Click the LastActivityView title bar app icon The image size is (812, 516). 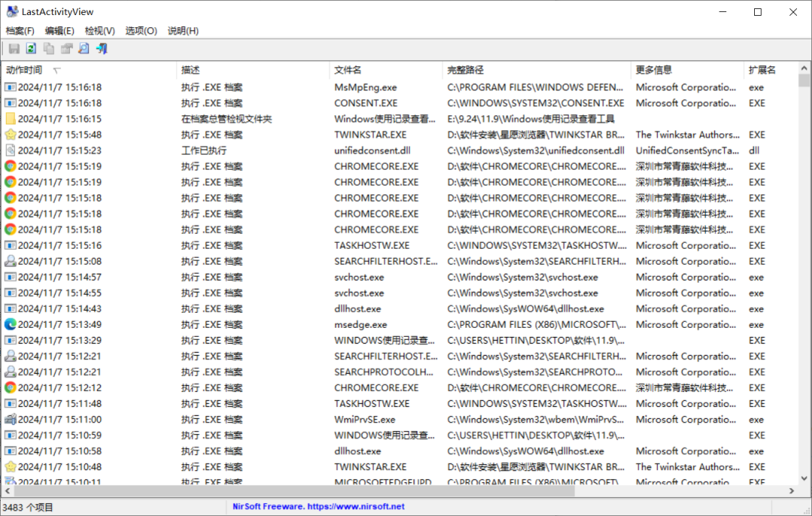point(11,11)
